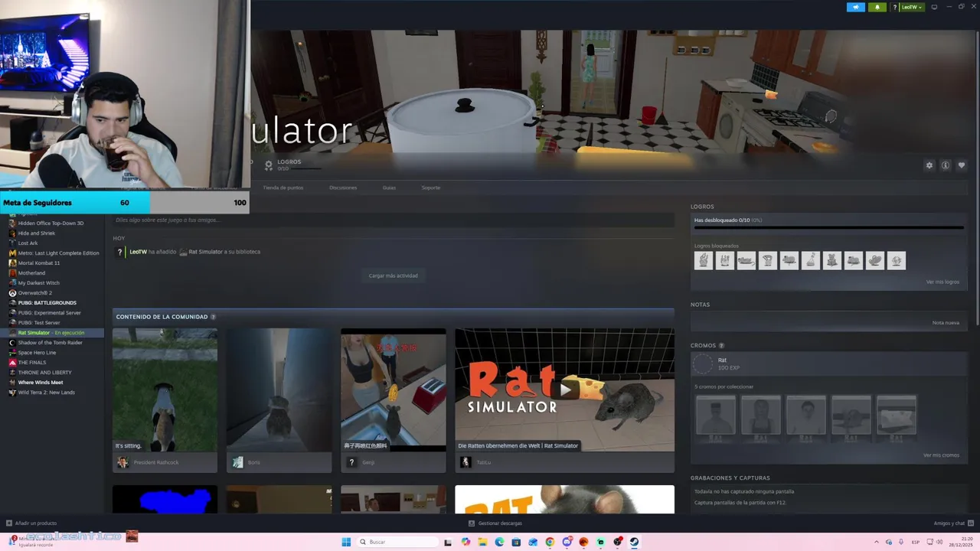
Task: Show hidden system tray icons chevron
Action: pos(877,542)
